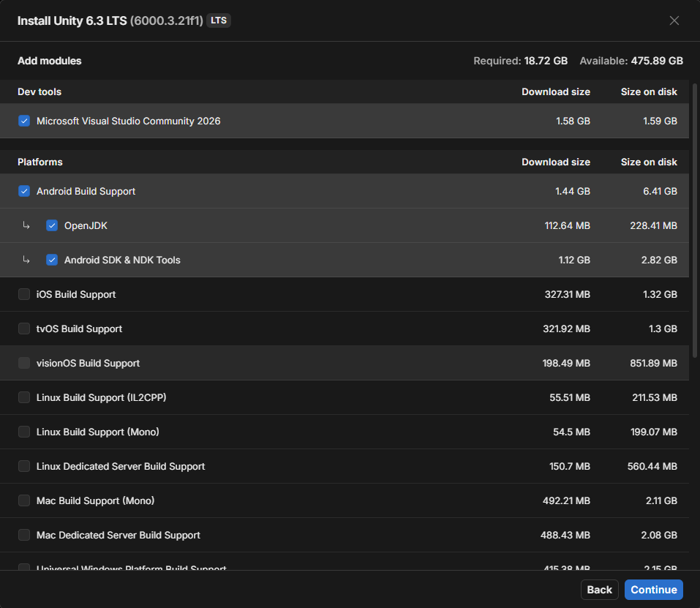Check Linux Build Support (IL2CPP)
Screen dimensions: 700x608
24,397
